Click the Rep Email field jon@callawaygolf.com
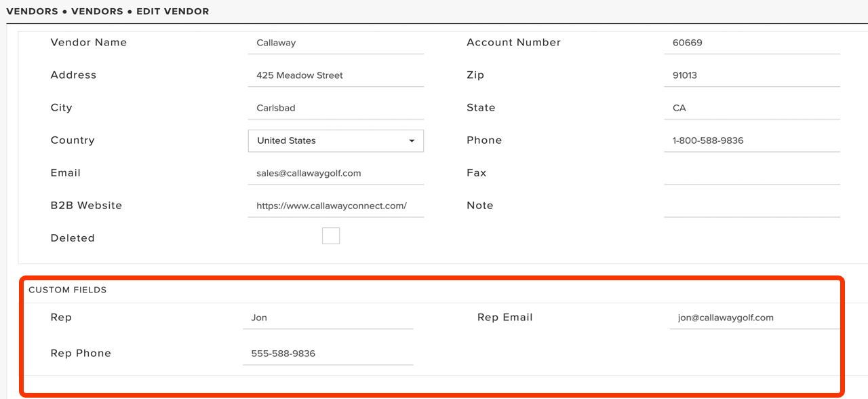The width and height of the screenshot is (868, 399). point(755,318)
